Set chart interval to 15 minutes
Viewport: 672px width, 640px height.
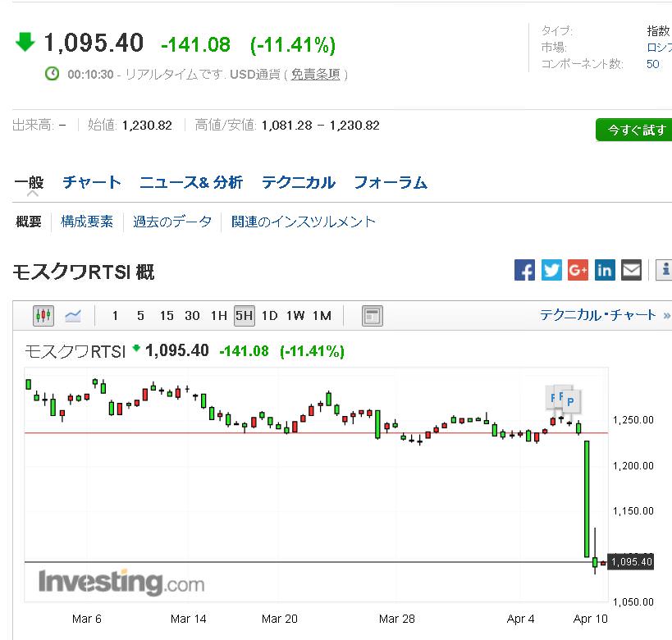(x=167, y=315)
